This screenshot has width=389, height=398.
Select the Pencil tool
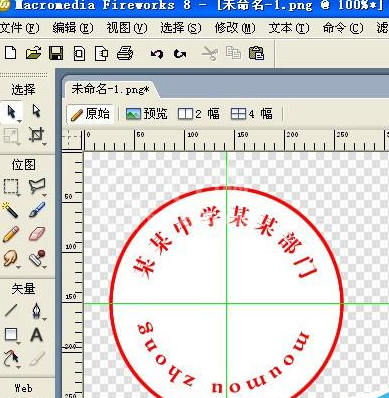(x=11, y=234)
